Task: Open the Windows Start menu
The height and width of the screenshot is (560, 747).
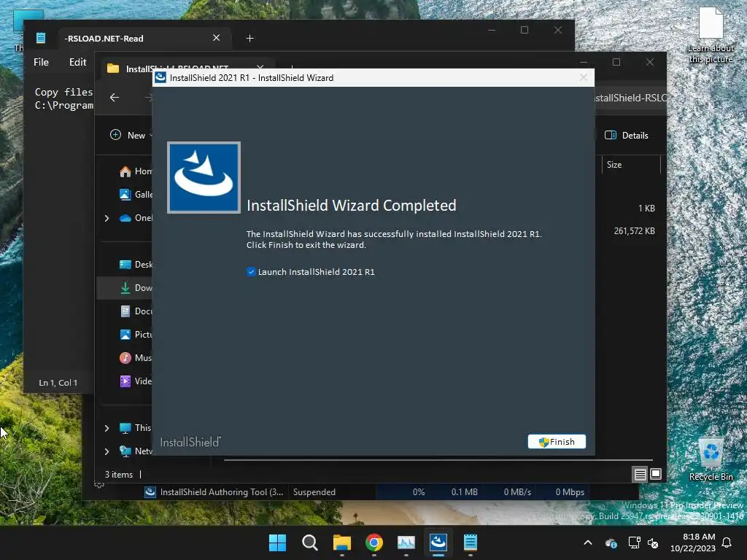Action: (277, 542)
